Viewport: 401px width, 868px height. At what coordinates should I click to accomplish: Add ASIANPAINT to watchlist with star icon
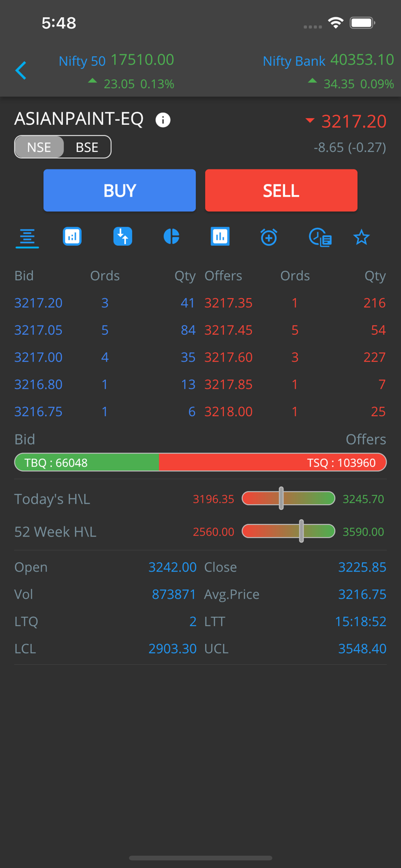click(361, 238)
